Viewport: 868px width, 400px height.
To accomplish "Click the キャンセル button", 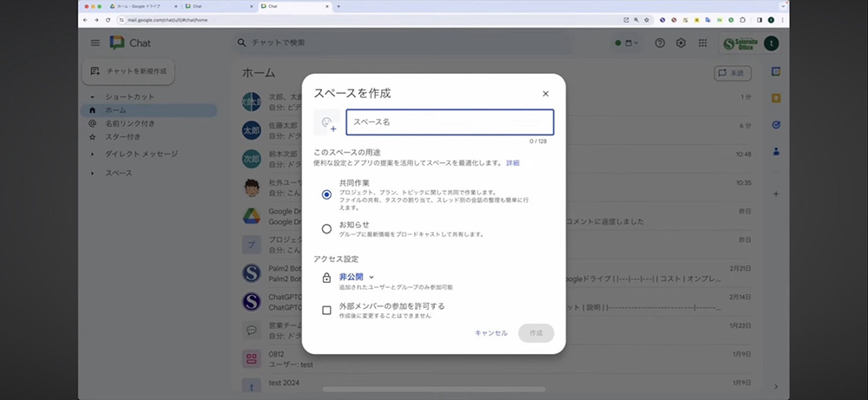I will click(x=491, y=333).
